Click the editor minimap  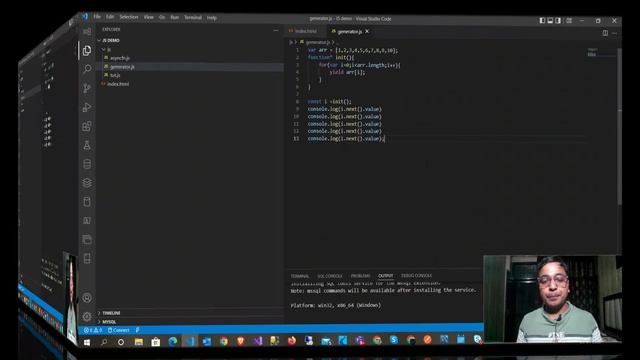[x=601, y=52]
